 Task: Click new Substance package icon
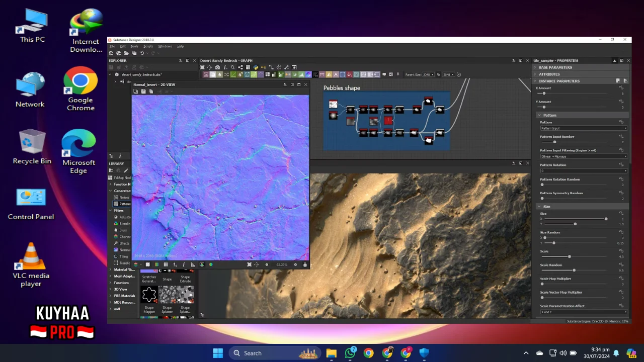coord(111,53)
